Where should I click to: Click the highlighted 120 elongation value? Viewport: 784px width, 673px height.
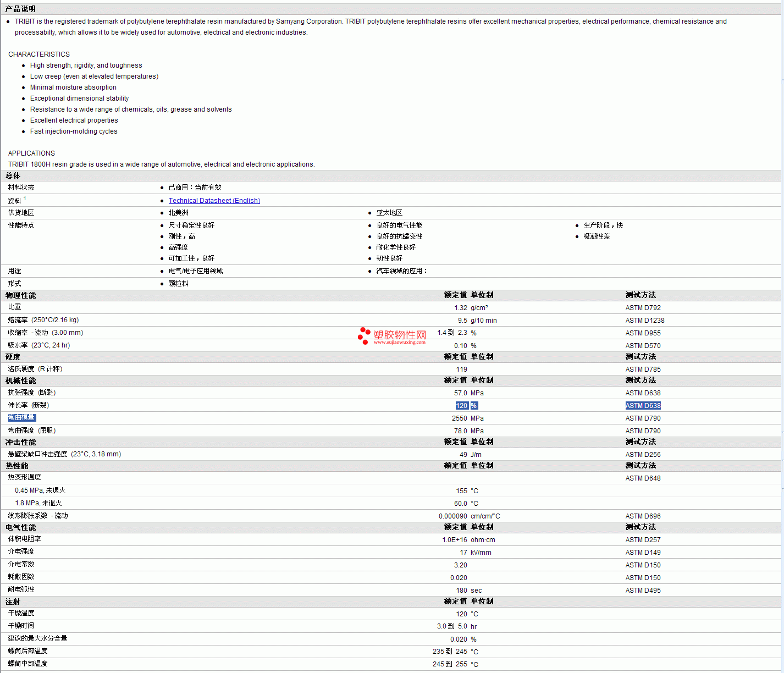[x=462, y=406]
